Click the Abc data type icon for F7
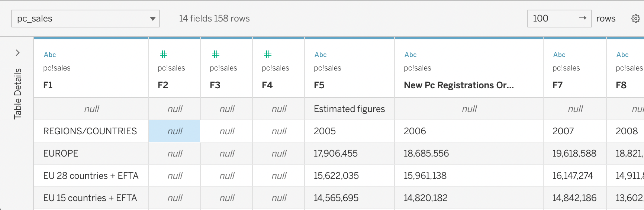 pos(559,55)
